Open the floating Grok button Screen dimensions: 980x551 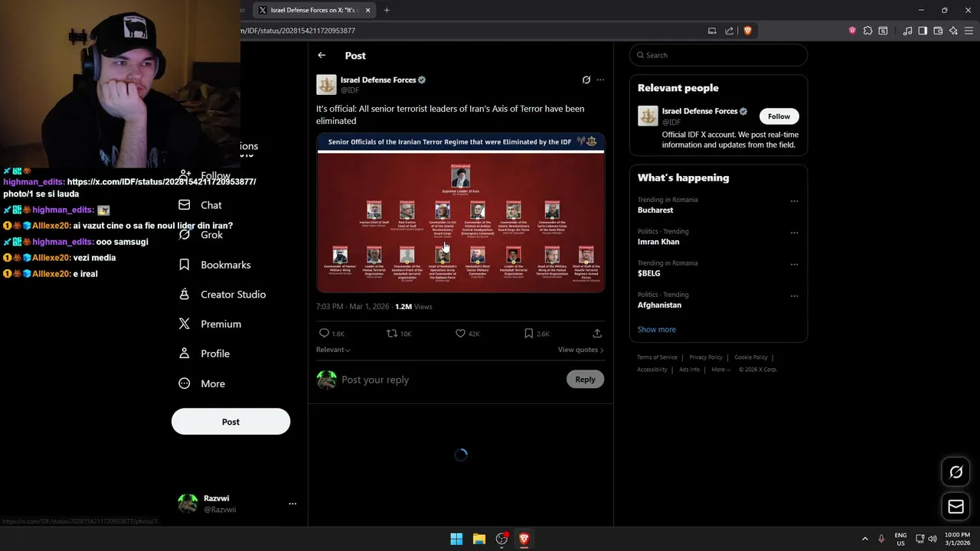click(x=955, y=472)
